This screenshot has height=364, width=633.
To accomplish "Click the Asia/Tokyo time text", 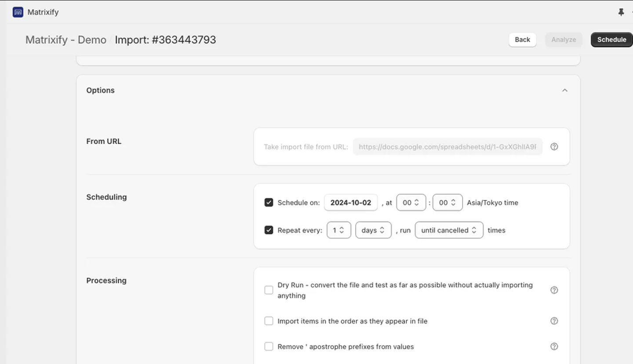I will tap(492, 203).
